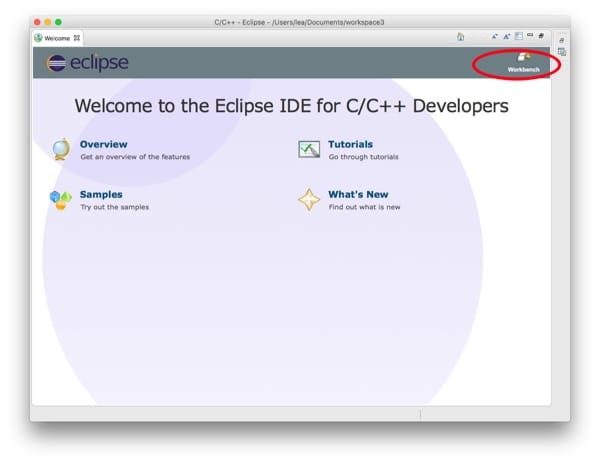Open the Workbench
Image resolution: width=600 pixels, height=464 pixels.
523,63
